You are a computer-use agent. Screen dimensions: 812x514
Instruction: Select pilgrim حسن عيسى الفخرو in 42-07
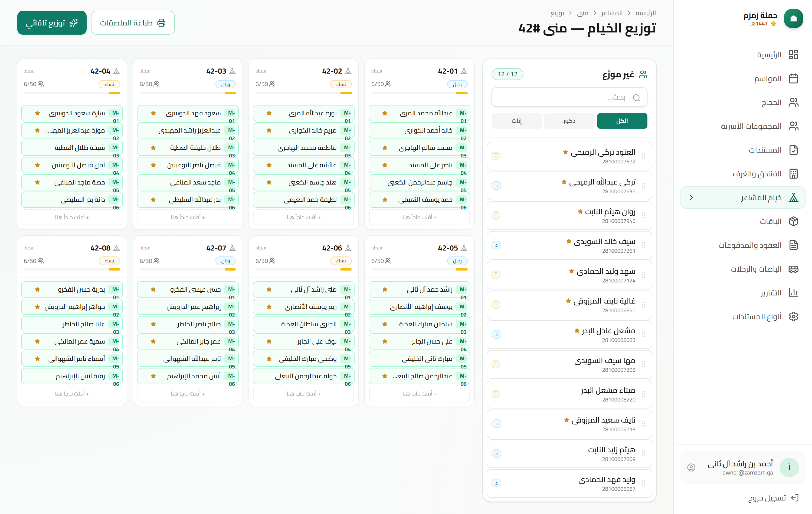(188, 289)
